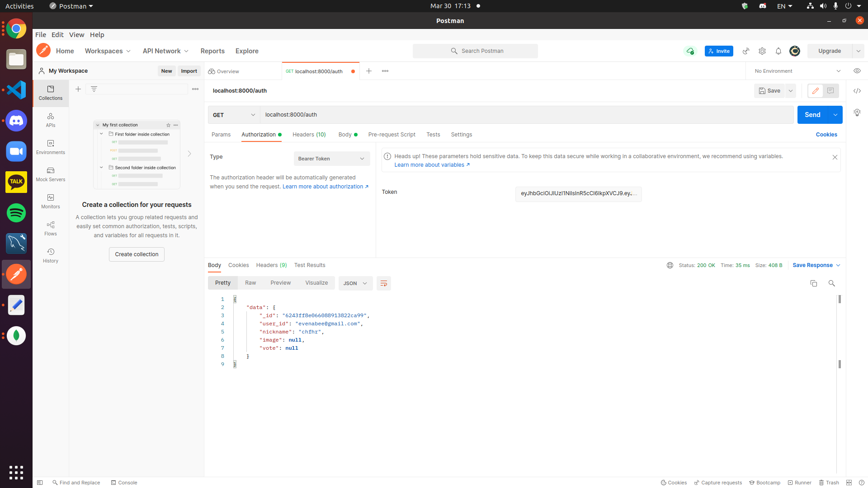Viewport: 868px width, 488px height.
Task: Dismiss the Heads up warning banner
Action: [835, 157]
